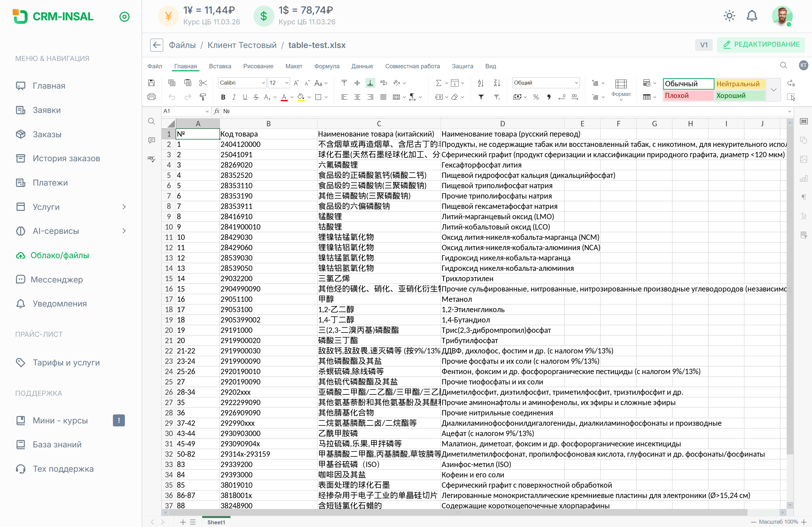Click the Format painter brush icon

click(203, 97)
